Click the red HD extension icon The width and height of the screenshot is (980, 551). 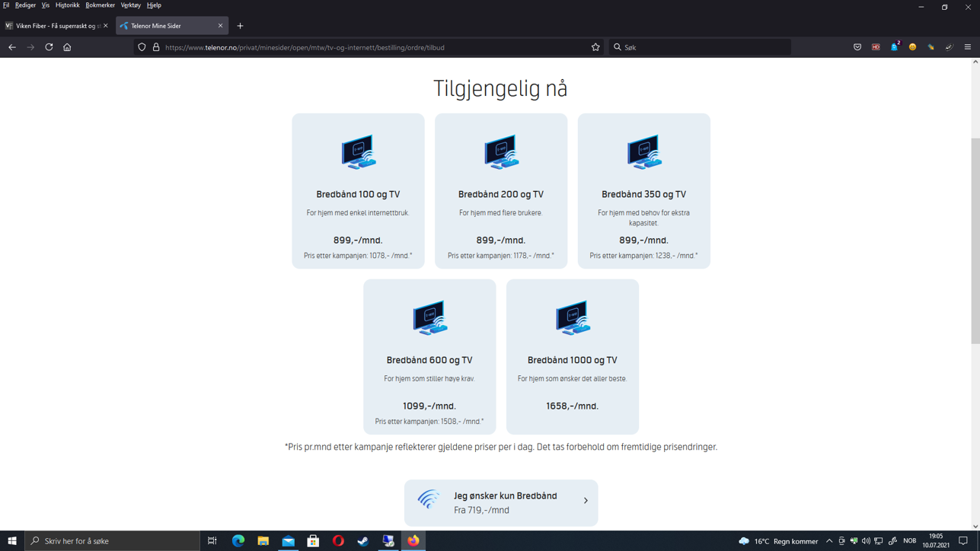point(876,47)
